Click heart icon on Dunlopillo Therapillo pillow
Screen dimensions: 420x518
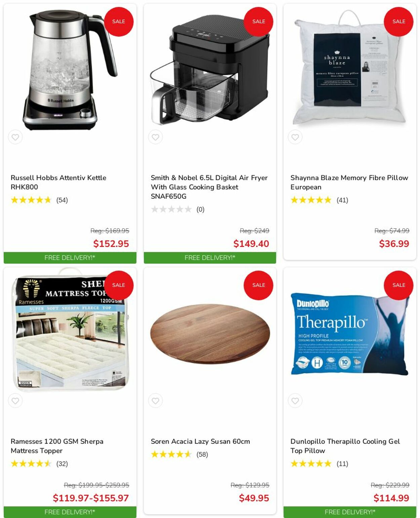pyautogui.click(x=295, y=401)
